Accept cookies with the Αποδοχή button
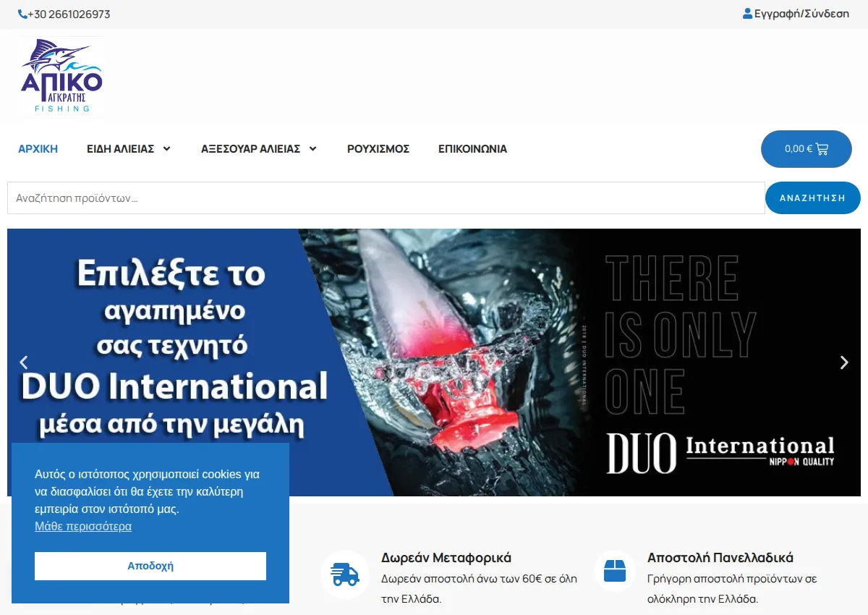The image size is (868, 615). 150,566
